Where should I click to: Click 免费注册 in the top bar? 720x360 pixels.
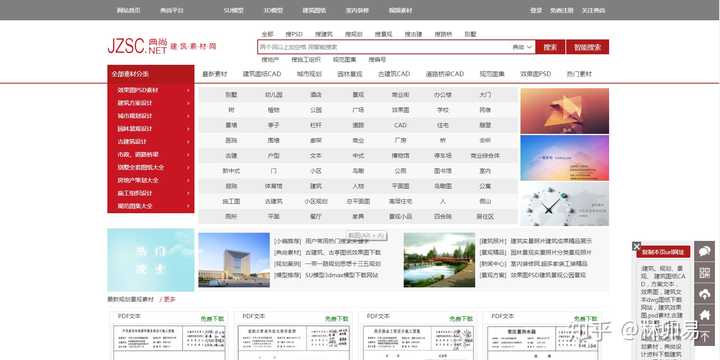point(562,10)
